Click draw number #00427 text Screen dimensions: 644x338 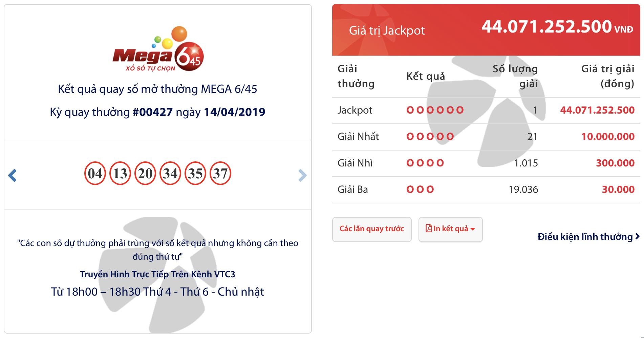[x=153, y=112]
